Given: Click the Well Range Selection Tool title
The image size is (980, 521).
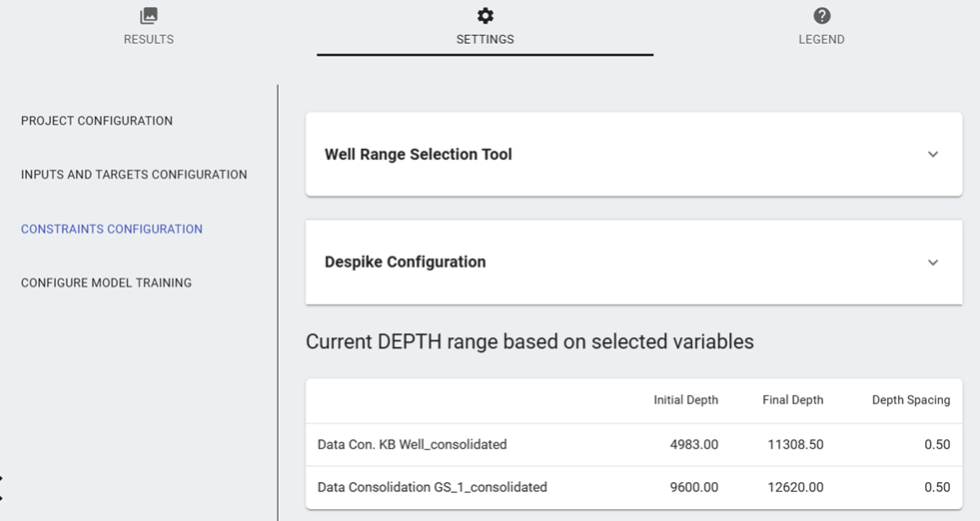Looking at the screenshot, I should tap(419, 155).
